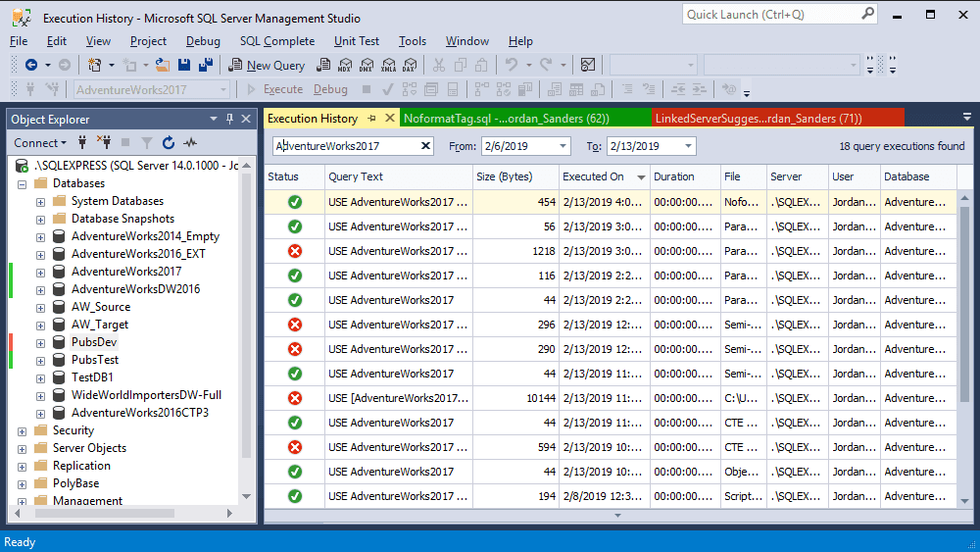The height and width of the screenshot is (552, 980).
Task: Click the Activity Monitor icon
Action: pos(587,65)
